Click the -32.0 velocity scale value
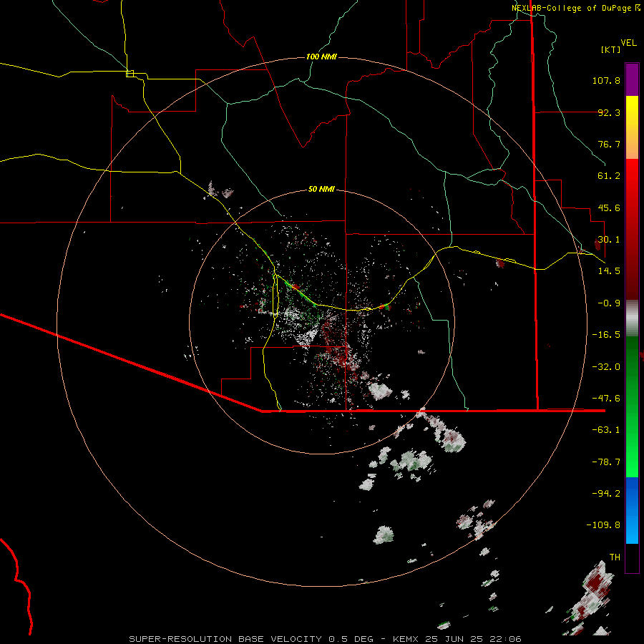The width and height of the screenshot is (644, 644). click(606, 367)
